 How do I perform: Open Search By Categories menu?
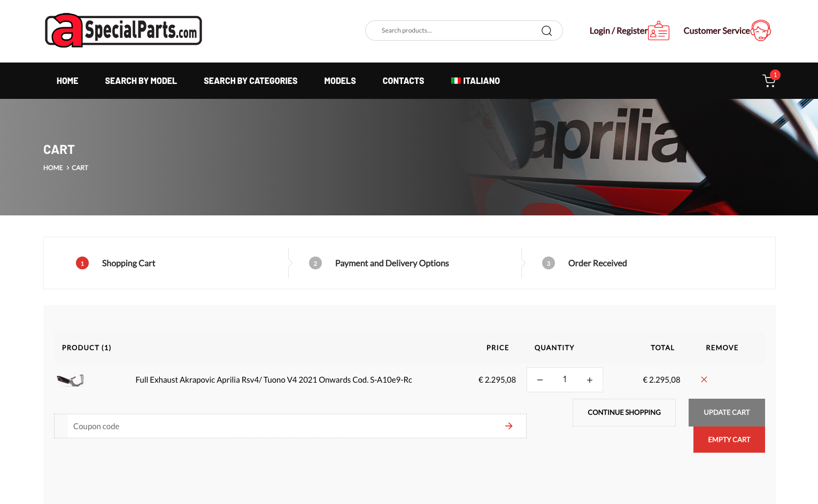pos(250,81)
